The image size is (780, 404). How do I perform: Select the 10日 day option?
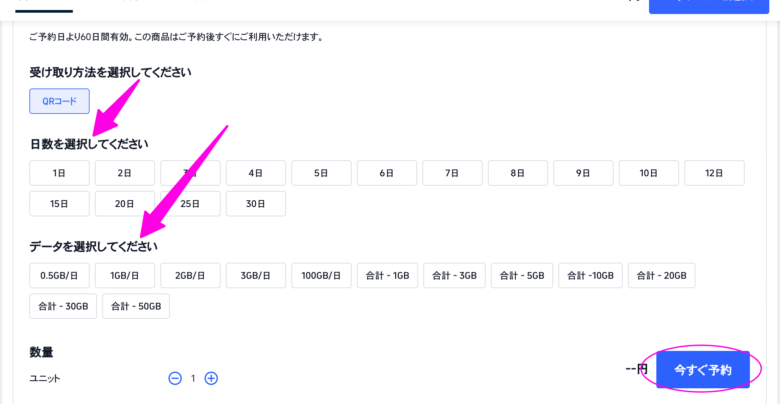[648, 173]
